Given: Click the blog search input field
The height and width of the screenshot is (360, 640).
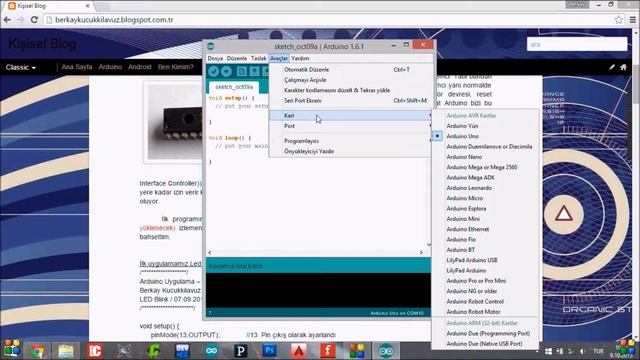Looking at the screenshot, I should coord(577,44).
